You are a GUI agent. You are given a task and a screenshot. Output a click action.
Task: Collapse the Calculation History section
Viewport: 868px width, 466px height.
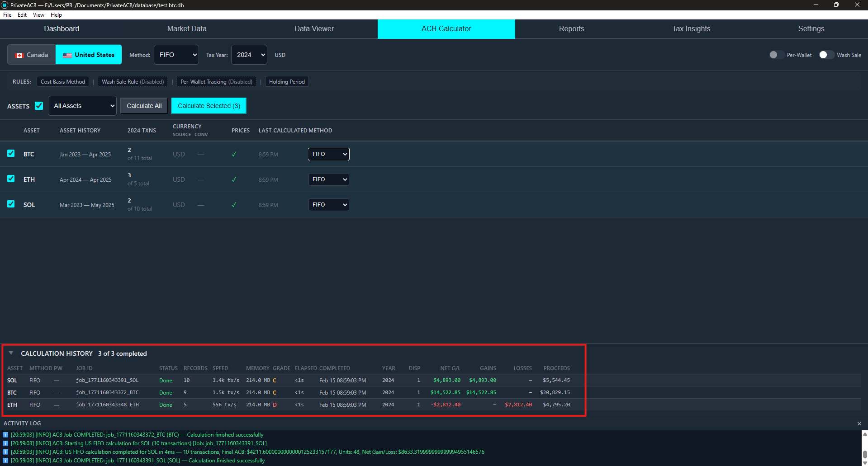point(11,353)
